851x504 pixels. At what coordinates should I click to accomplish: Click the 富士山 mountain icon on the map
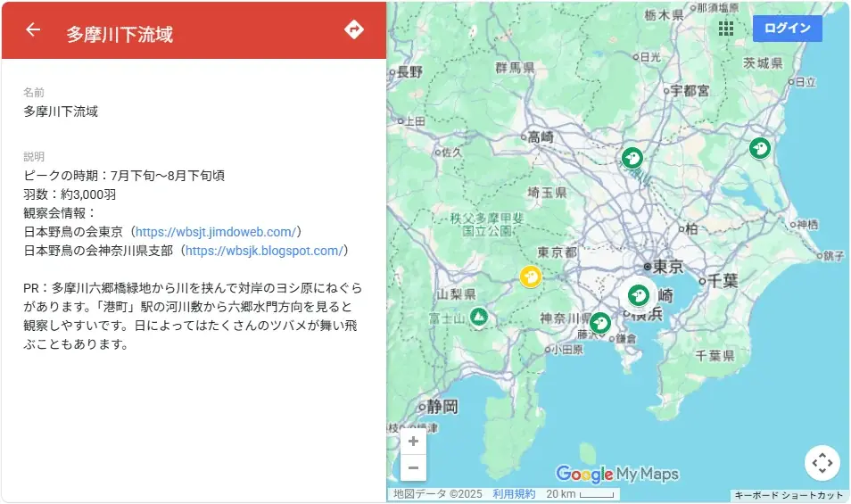click(479, 317)
